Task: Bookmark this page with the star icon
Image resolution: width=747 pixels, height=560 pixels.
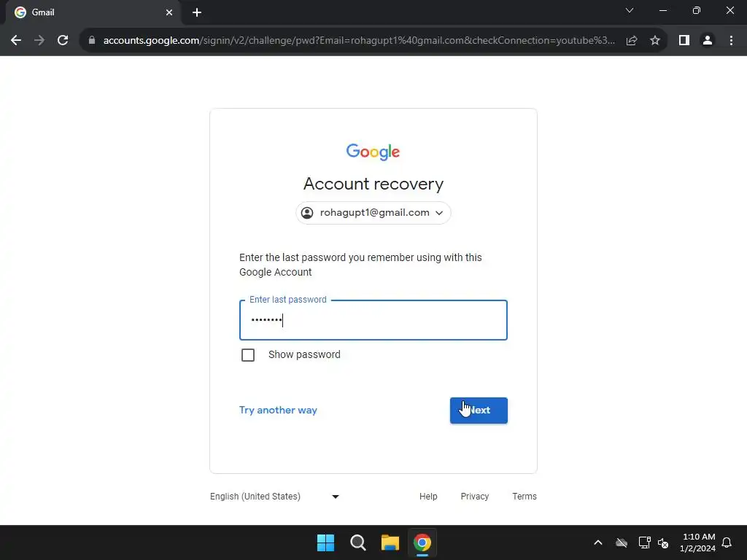Action: [x=655, y=41]
